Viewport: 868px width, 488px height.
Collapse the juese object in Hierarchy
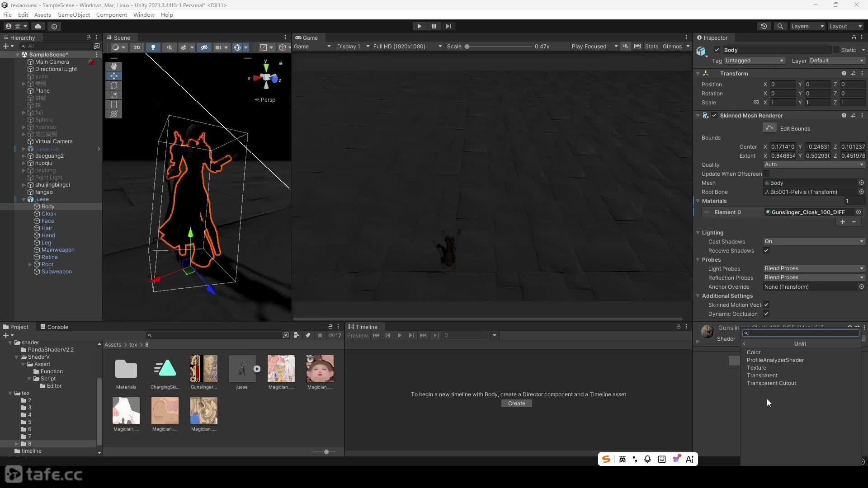coord(24,199)
